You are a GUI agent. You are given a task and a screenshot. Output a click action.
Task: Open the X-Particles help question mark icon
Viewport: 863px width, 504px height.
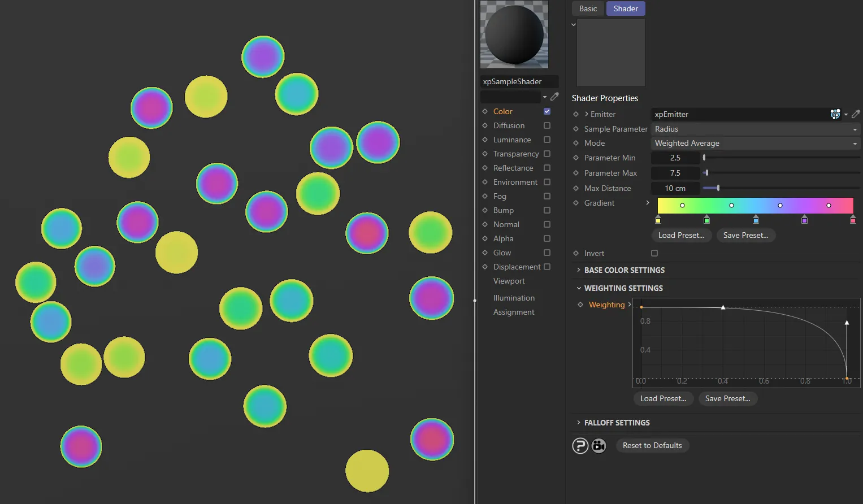(580, 445)
